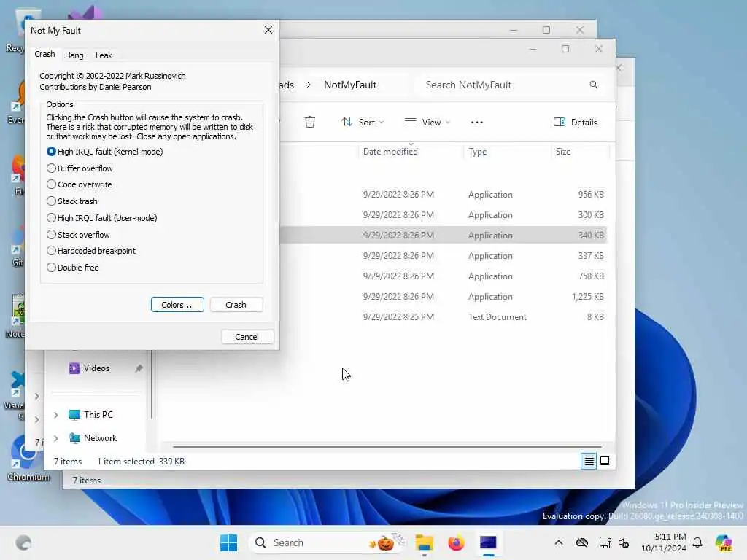
Task: Select the file row sized 758 KB
Action: 443,276
